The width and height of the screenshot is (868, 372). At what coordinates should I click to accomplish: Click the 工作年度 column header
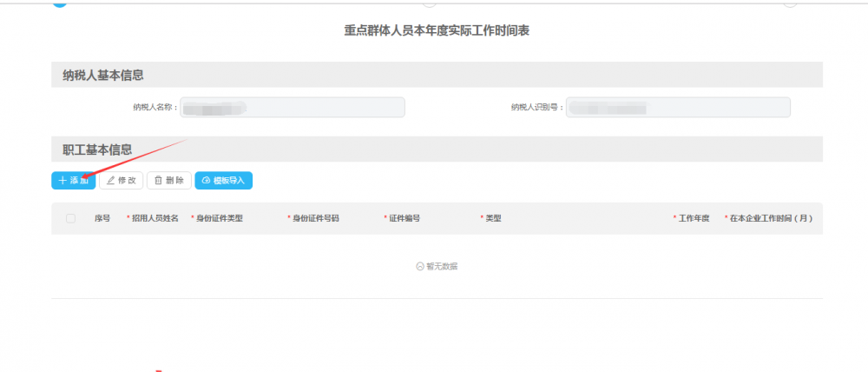tap(694, 218)
